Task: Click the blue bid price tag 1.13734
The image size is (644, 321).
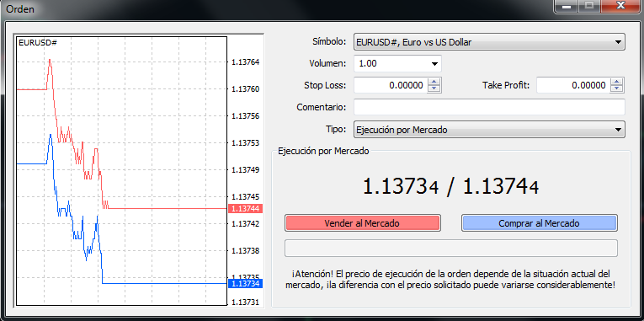Action: pyautogui.click(x=245, y=284)
